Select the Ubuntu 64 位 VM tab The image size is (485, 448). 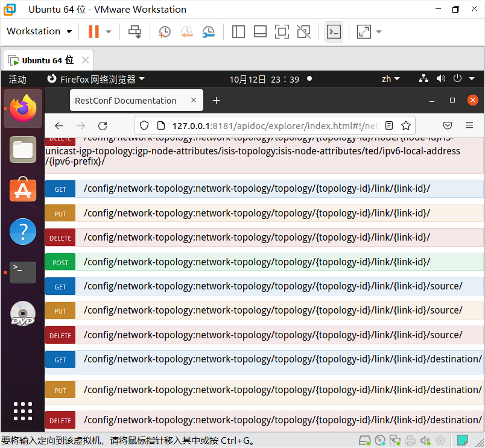[48, 60]
